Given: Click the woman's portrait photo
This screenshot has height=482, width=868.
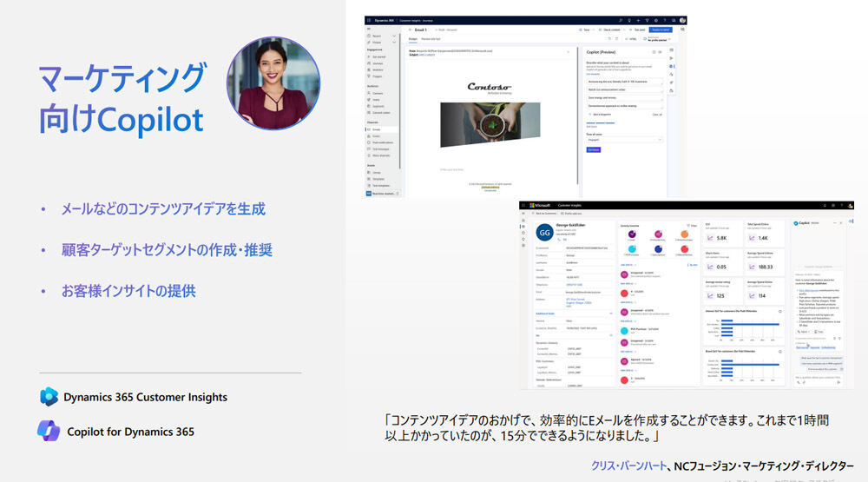Looking at the screenshot, I should [273, 83].
